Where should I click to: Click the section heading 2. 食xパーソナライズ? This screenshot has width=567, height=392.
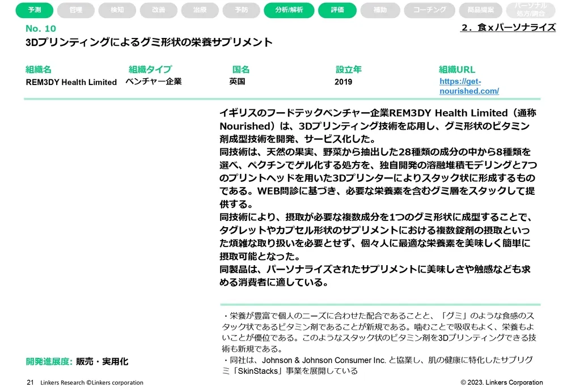(x=507, y=27)
